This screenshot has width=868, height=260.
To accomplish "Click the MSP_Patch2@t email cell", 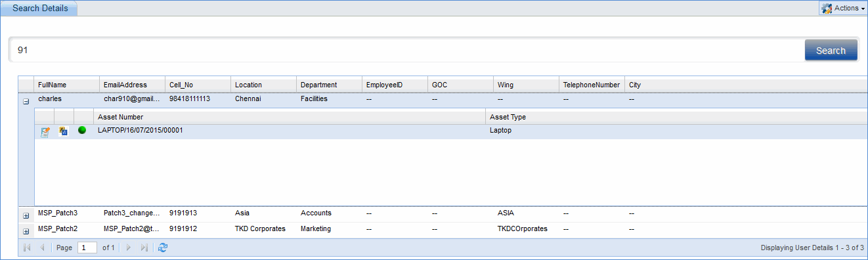I will click(x=132, y=229).
